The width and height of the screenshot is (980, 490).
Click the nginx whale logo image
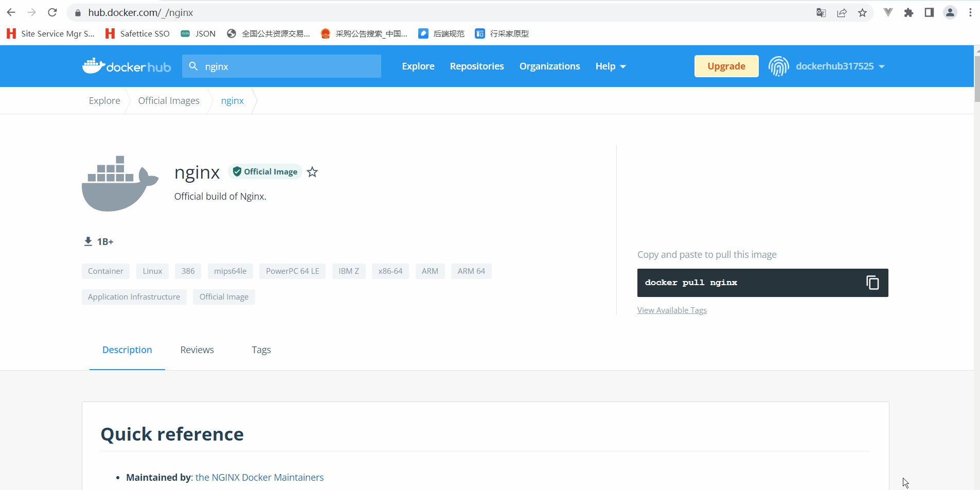tap(120, 183)
